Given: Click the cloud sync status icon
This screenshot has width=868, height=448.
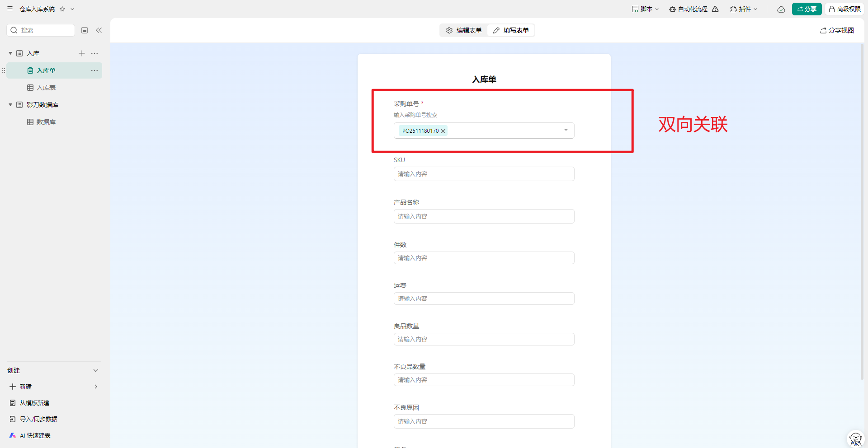Looking at the screenshot, I should [x=781, y=9].
